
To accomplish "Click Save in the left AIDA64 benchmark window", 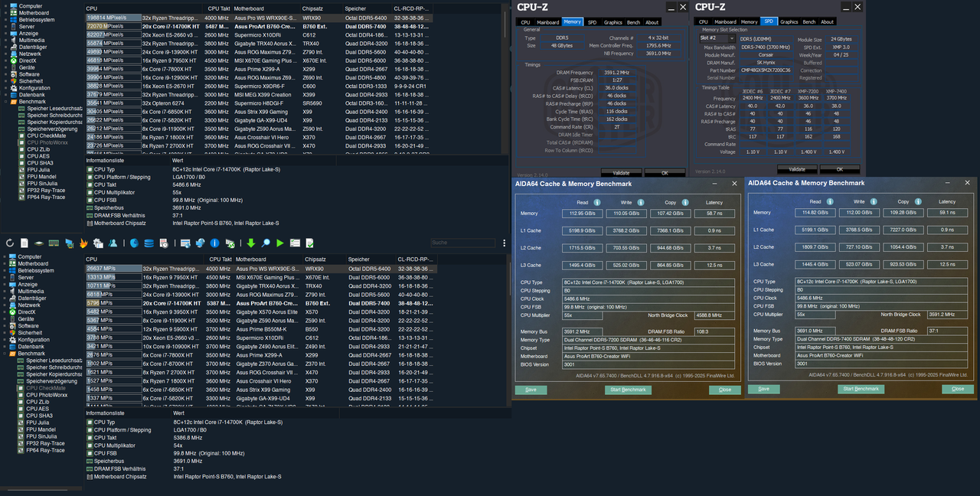I will [531, 390].
